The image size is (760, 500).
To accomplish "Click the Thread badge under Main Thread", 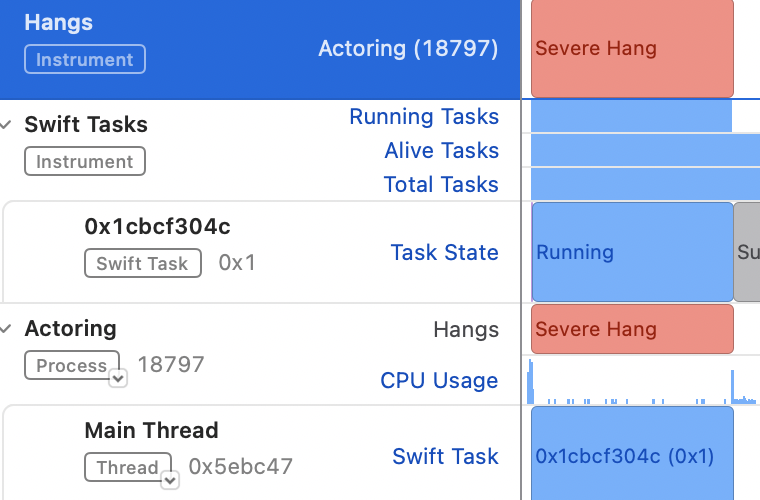I will coord(128,467).
